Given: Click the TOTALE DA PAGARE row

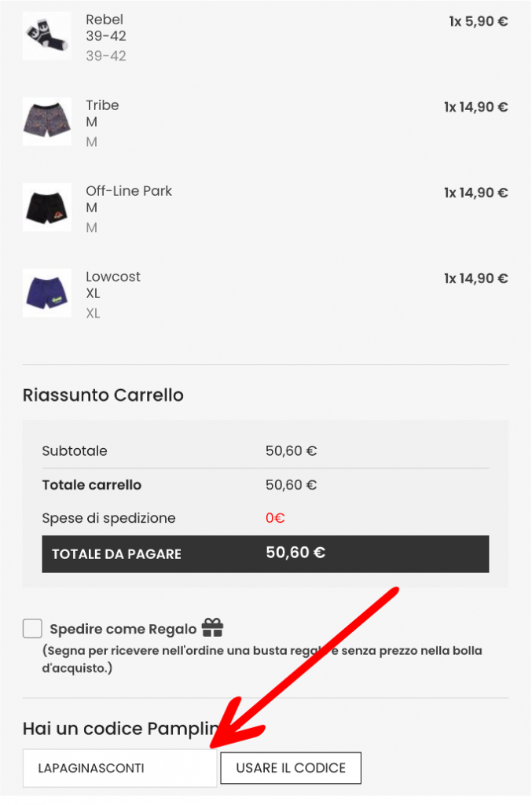Looking at the screenshot, I should pos(265,553).
